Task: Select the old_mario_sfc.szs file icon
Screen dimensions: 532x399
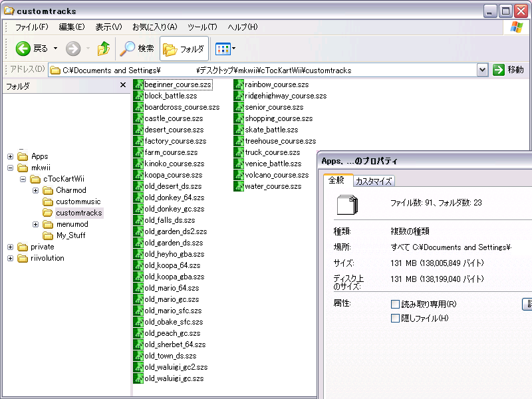Action: click(x=138, y=311)
